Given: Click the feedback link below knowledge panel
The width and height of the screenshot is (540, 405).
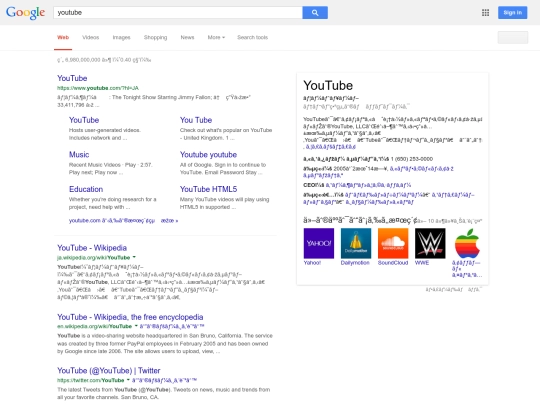Looking at the screenshot, I should click(x=454, y=290).
